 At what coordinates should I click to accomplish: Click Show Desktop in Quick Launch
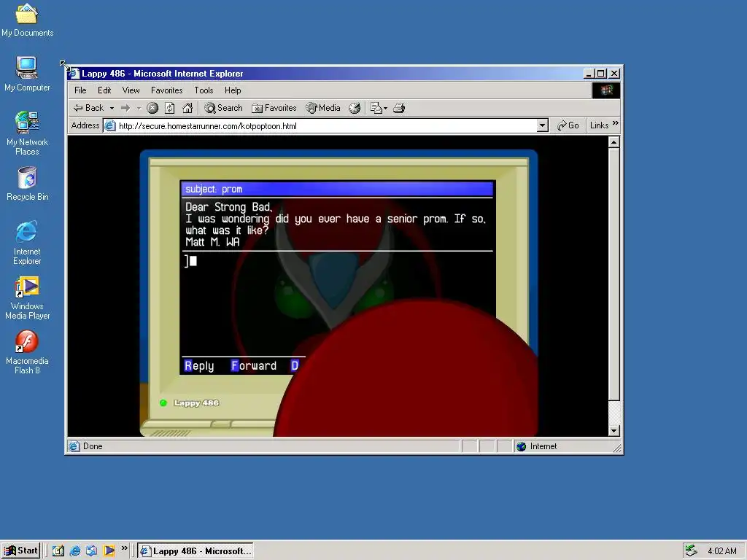click(58, 551)
